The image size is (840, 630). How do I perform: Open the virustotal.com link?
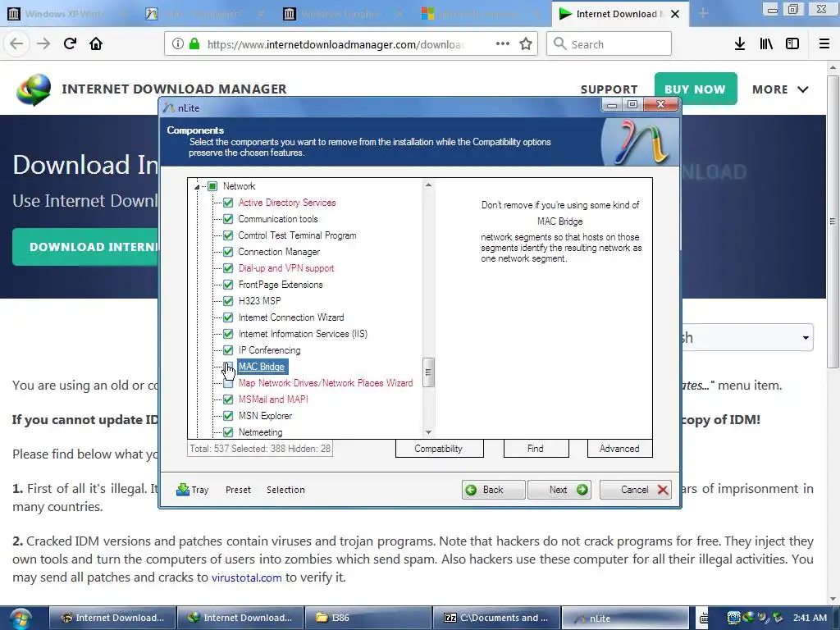[246, 577]
